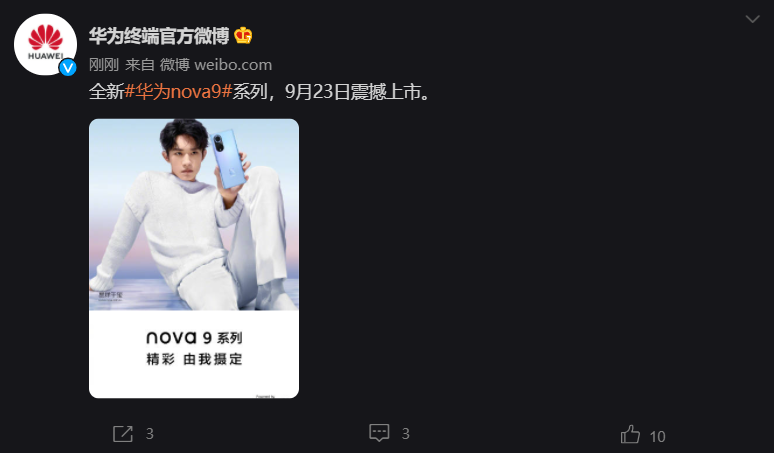Like the post with thumbs-up icon

(x=630, y=435)
